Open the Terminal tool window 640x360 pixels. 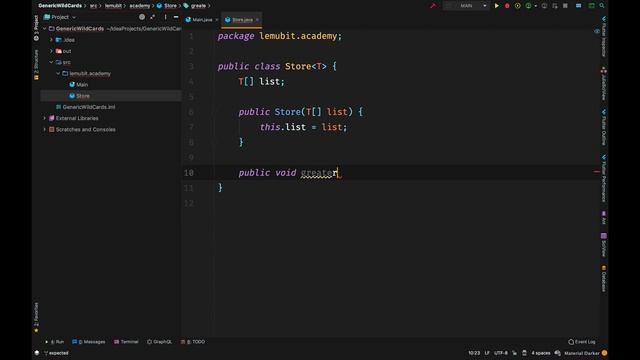click(x=126, y=342)
